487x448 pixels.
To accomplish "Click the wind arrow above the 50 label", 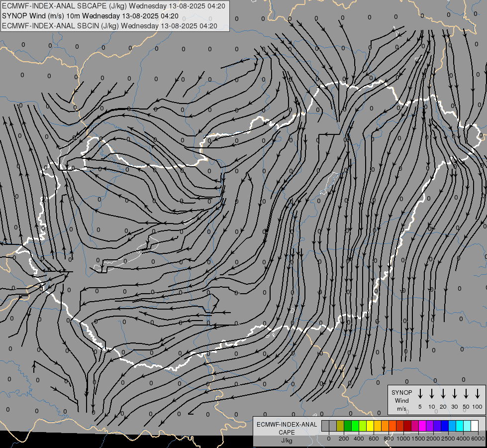I will [466, 394].
